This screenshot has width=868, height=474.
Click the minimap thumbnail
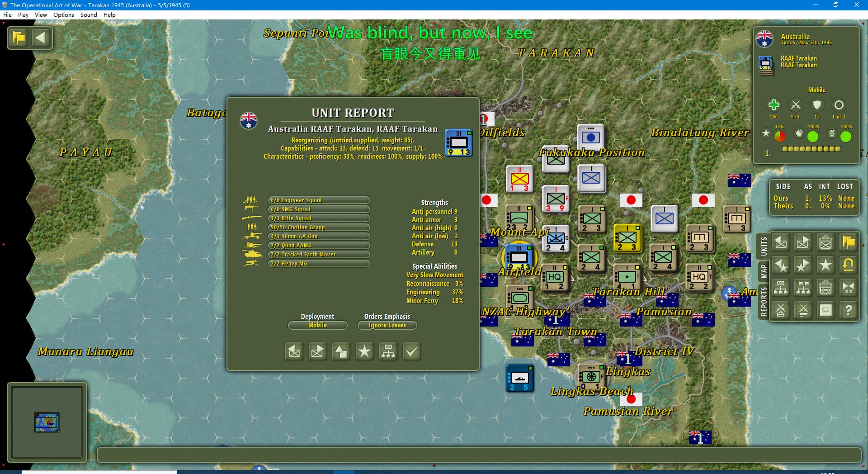[47, 422]
